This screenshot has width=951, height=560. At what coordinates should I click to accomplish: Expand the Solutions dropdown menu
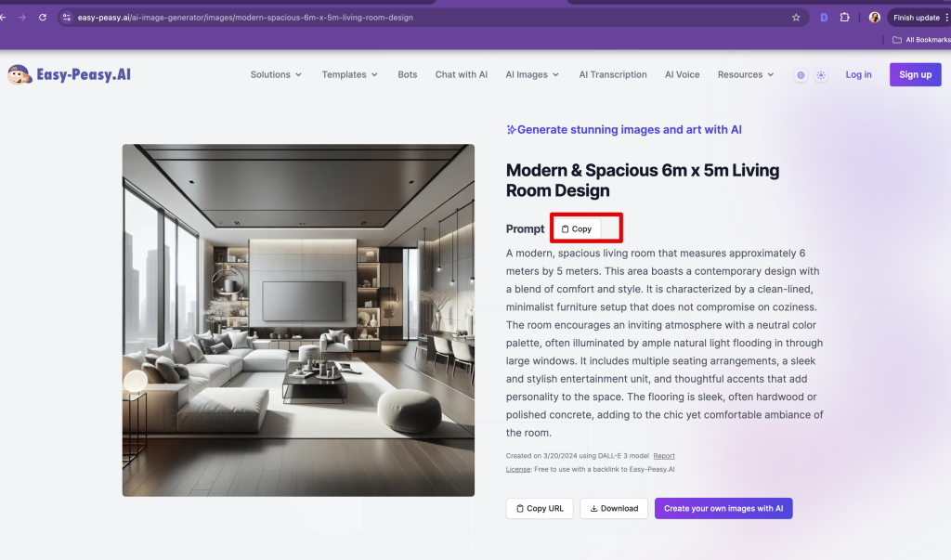(x=276, y=75)
